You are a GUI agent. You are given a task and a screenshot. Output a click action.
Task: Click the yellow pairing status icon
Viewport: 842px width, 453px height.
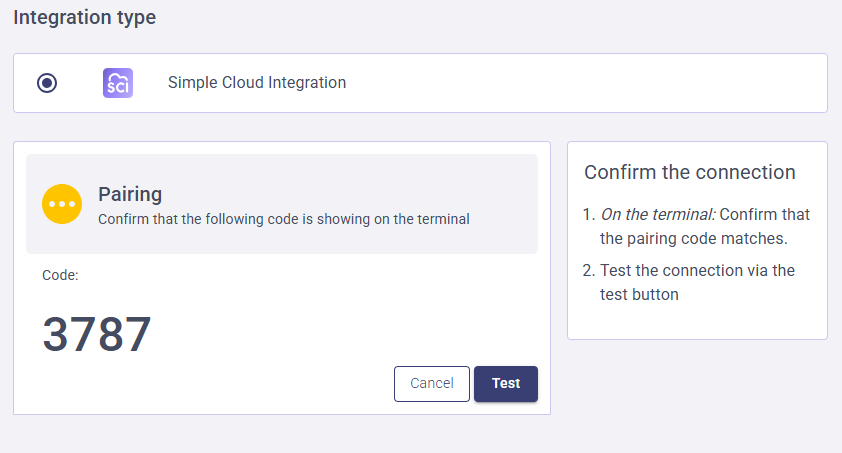coord(62,203)
